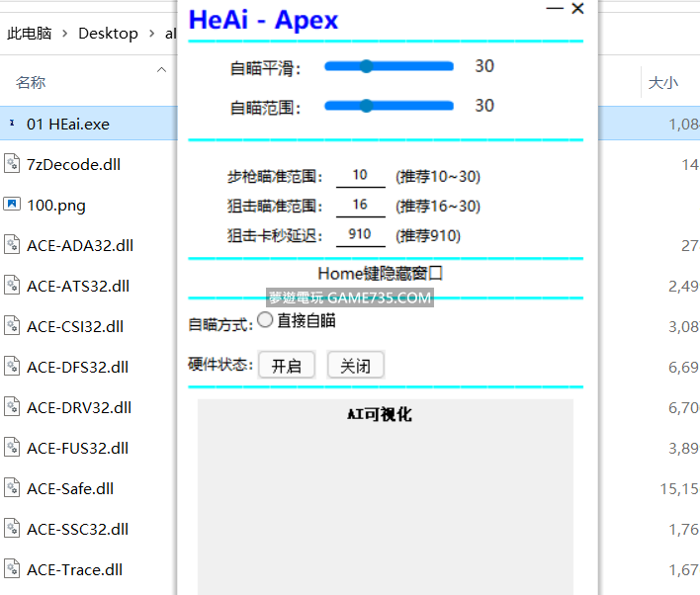Click the 7zDecode.dll file icon
Viewport: 700px width, 595px height.
[x=12, y=164]
